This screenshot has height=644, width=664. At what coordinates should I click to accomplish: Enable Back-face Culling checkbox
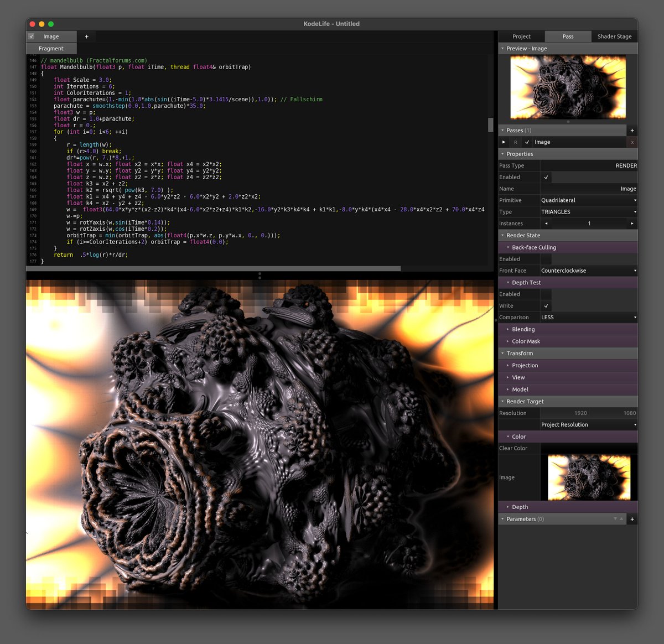click(546, 259)
